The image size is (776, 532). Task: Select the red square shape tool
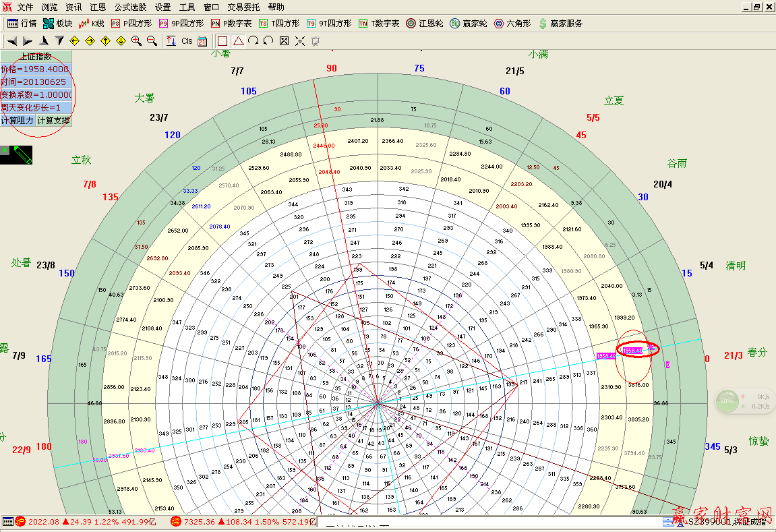[x=222, y=41]
